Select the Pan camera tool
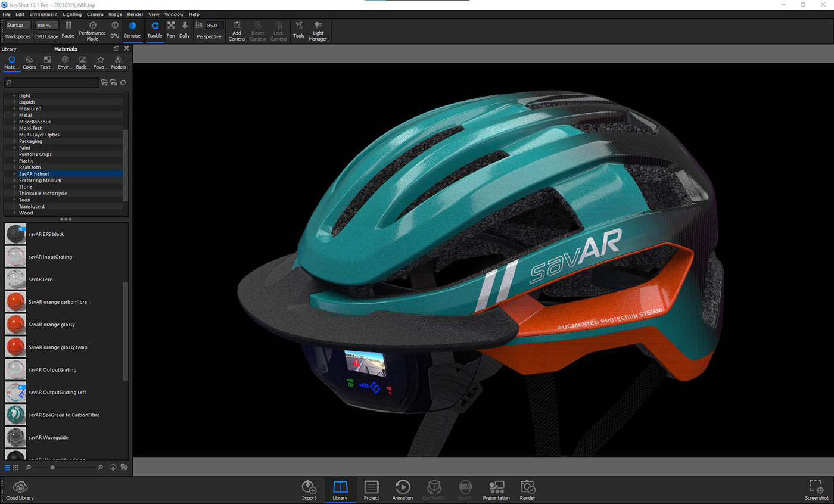Screen dimensions: 834x504 [171, 28]
